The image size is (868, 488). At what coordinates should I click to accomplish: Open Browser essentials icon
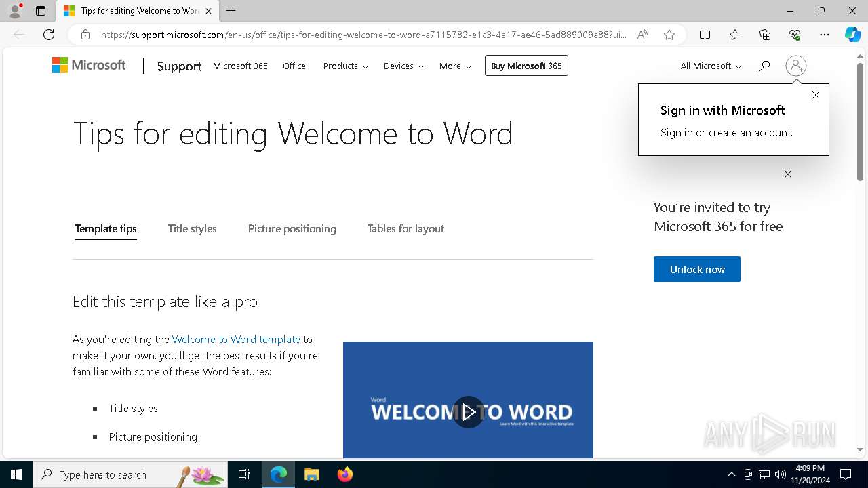click(x=795, y=35)
